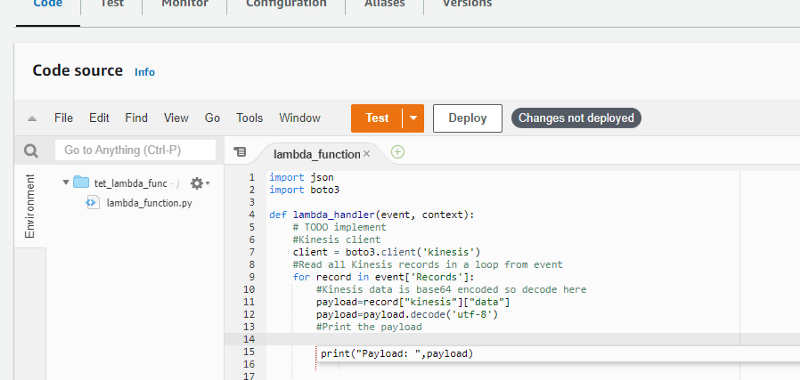This screenshot has height=380, width=800.
Task: Click the '# TODO implement' comment
Action: tap(339, 227)
